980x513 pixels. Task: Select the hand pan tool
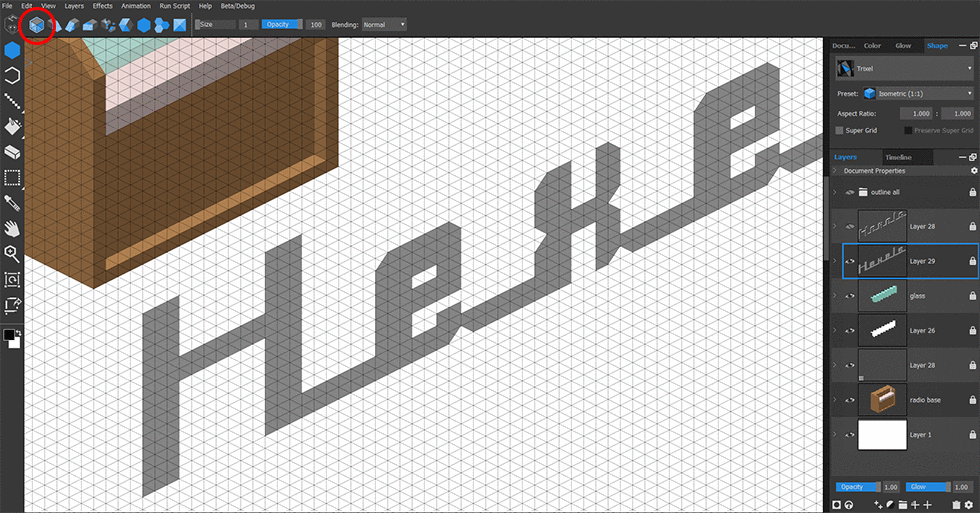(12, 228)
